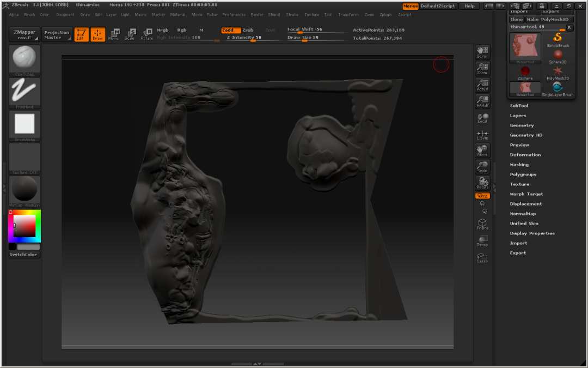
Task: Open the MatCap material thumbnail
Action: pos(24,190)
